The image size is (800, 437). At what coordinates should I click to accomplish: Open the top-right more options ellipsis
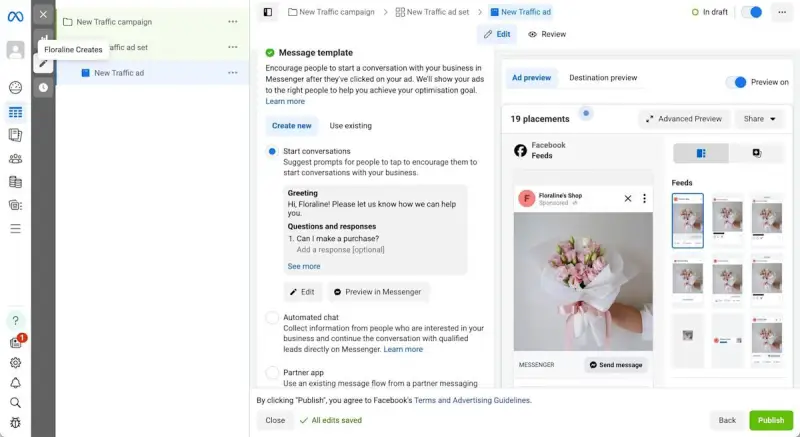[x=782, y=12]
